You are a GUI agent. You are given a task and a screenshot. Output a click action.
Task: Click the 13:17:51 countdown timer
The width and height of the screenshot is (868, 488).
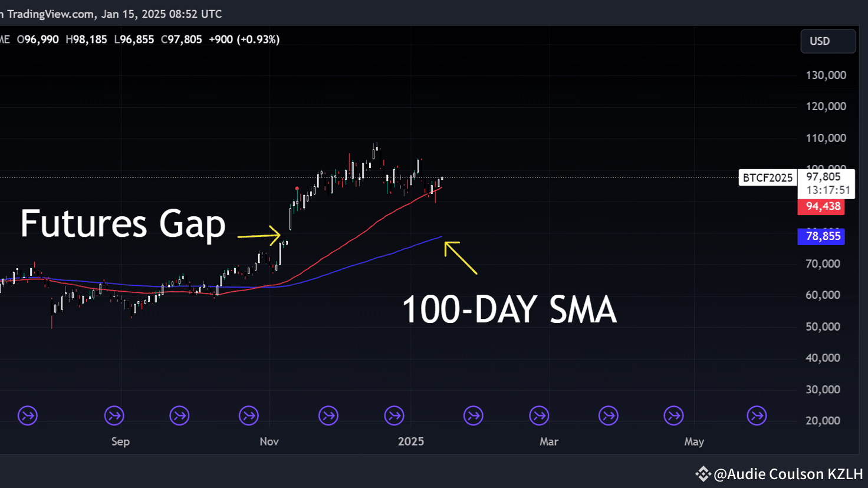coord(827,190)
